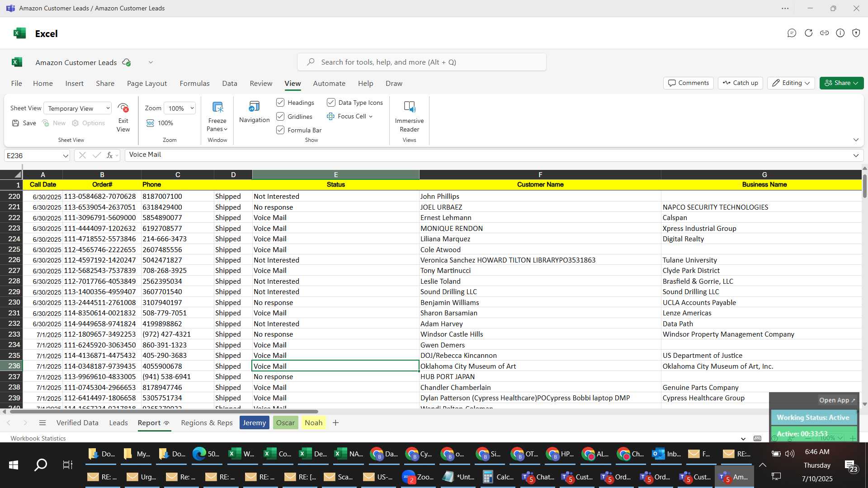Open Windows Start menu
This screenshot has height=488, width=868.
pyautogui.click(x=13, y=465)
